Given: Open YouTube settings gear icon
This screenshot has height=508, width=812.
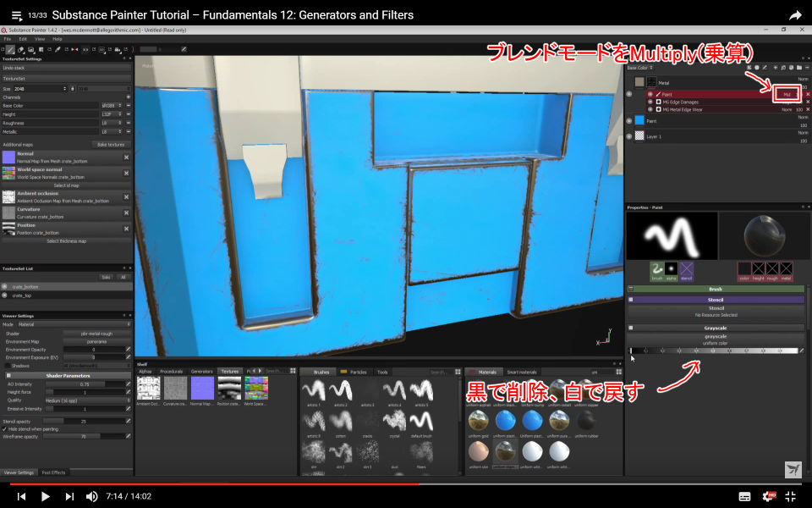Looking at the screenshot, I should [x=769, y=496].
